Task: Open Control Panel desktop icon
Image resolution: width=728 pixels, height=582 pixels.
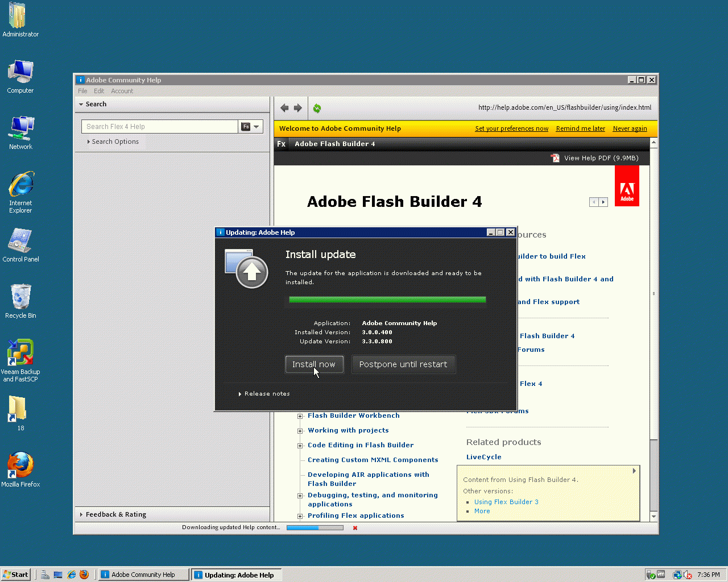Action: pyautogui.click(x=20, y=246)
